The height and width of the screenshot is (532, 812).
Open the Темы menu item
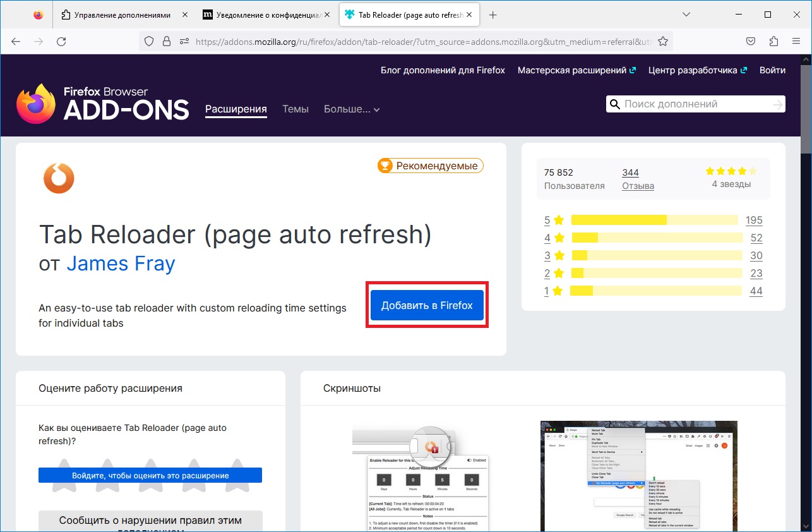(296, 109)
